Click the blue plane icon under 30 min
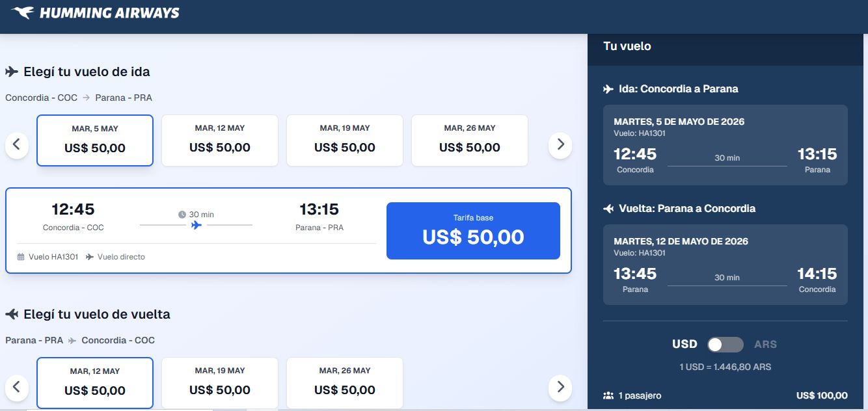 tap(196, 225)
